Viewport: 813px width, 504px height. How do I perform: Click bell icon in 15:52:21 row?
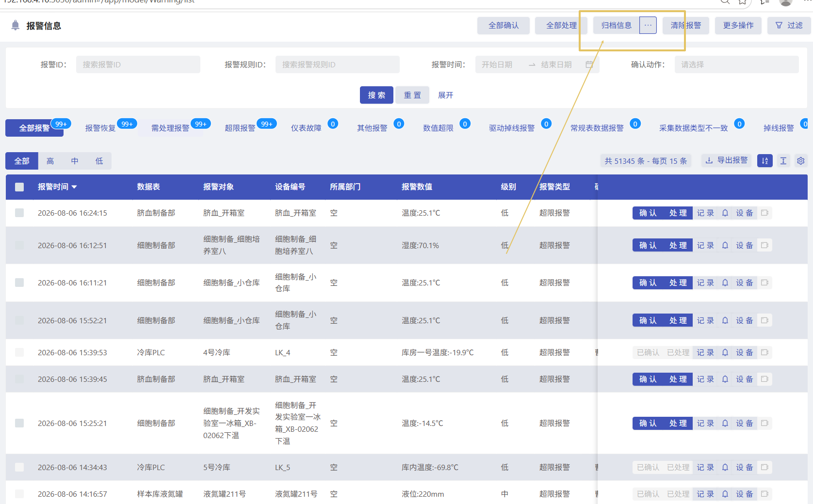pos(725,320)
